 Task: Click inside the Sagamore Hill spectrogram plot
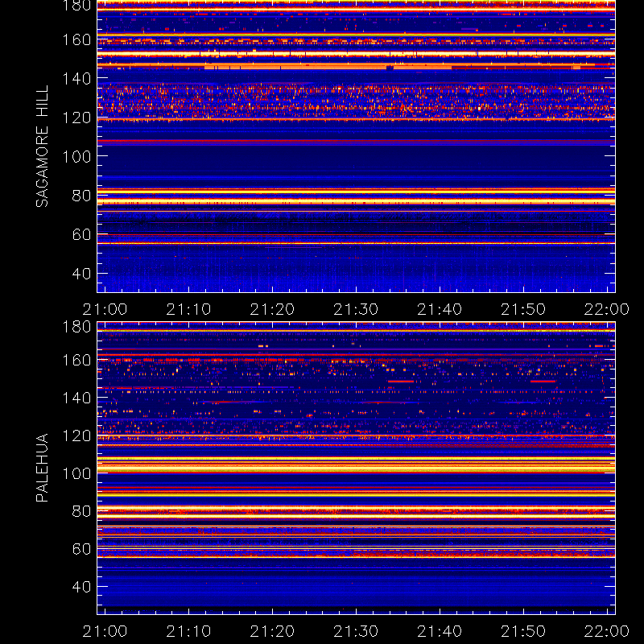point(356,147)
